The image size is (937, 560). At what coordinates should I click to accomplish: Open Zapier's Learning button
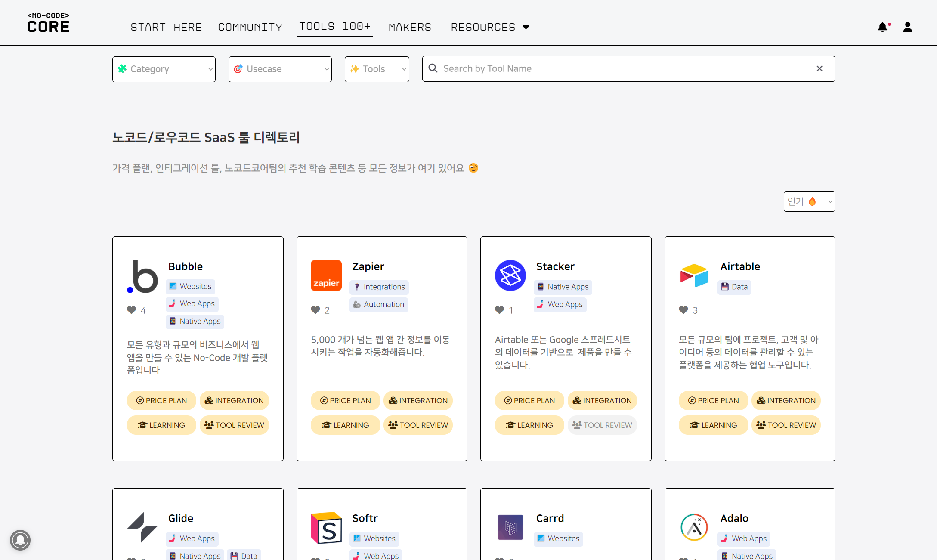click(x=345, y=425)
